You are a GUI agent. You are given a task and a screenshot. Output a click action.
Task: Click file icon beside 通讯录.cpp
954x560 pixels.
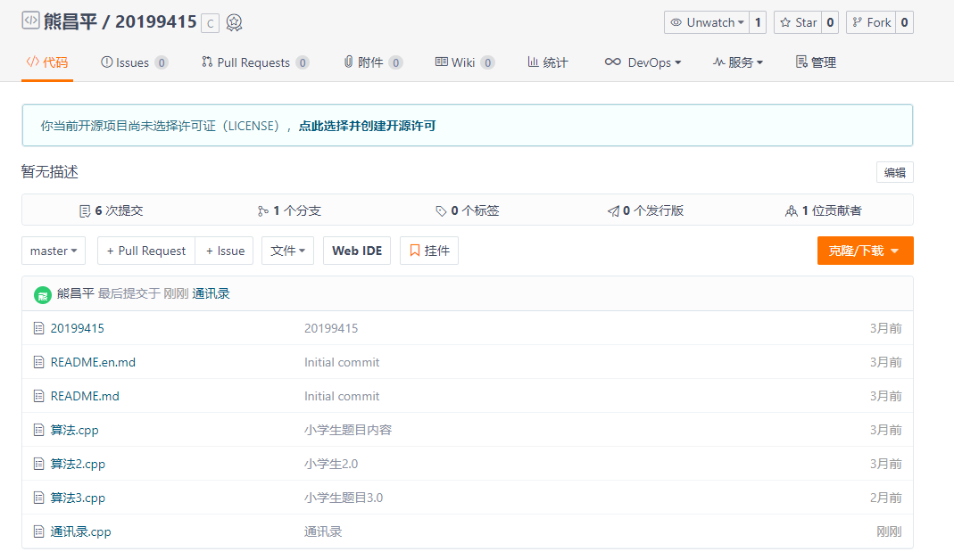(39, 532)
